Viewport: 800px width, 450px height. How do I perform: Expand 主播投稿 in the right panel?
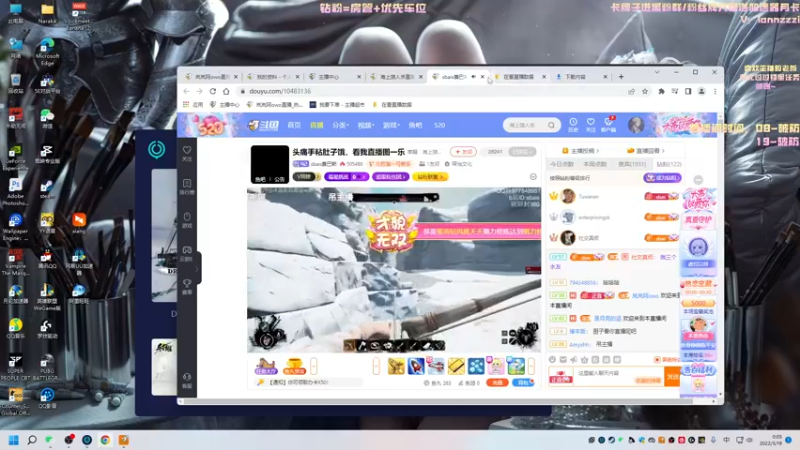[x=581, y=151]
